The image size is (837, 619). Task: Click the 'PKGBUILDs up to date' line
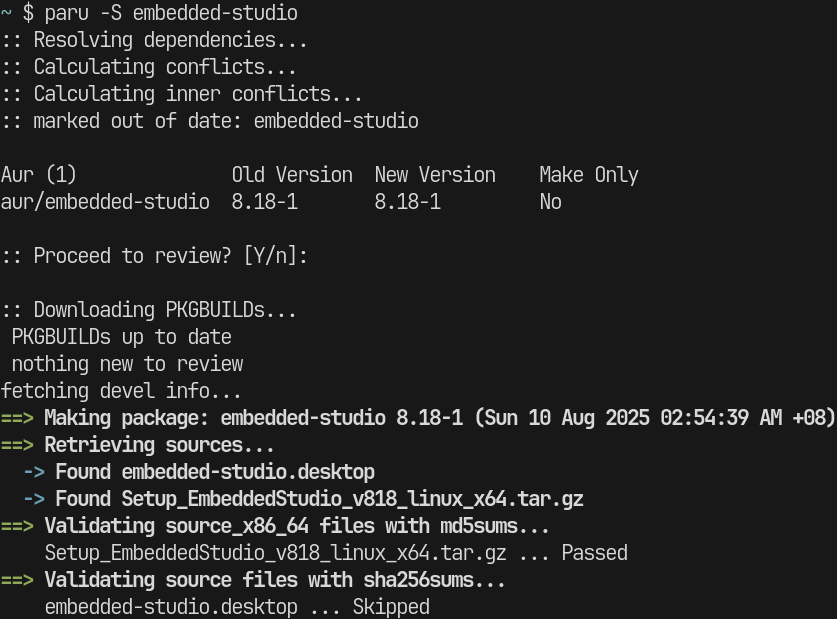coord(121,337)
